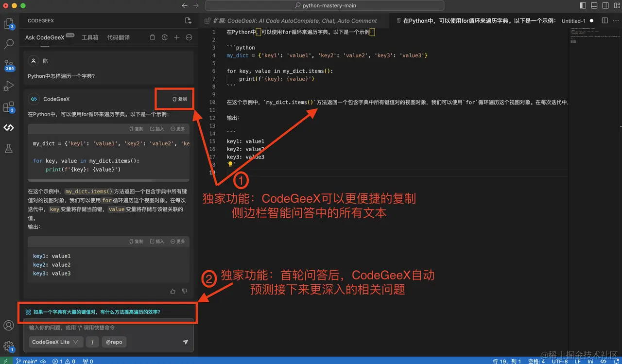Open the Explorer view in the activity bar
The height and width of the screenshot is (364, 622).
pyautogui.click(x=9, y=23)
